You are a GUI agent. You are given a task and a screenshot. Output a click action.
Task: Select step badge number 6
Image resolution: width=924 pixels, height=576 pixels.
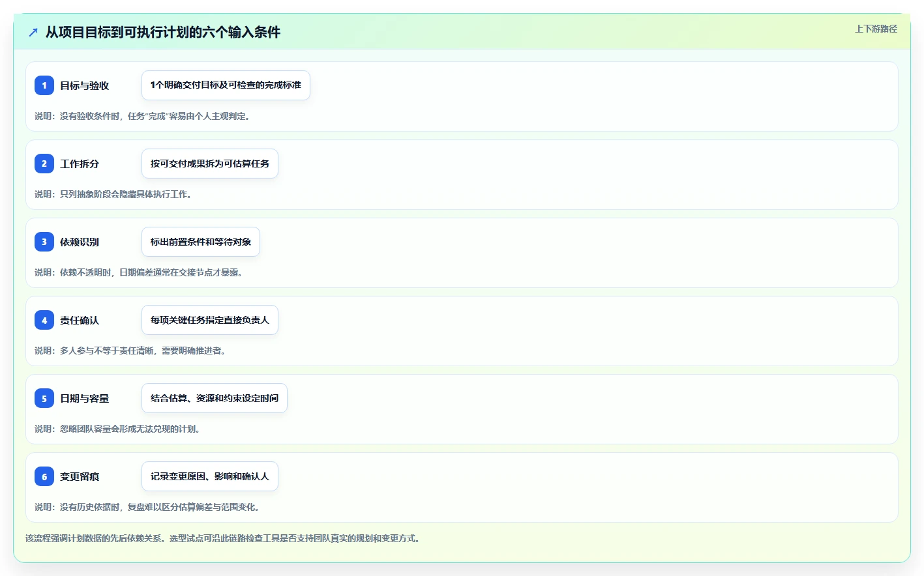(44, 476)
